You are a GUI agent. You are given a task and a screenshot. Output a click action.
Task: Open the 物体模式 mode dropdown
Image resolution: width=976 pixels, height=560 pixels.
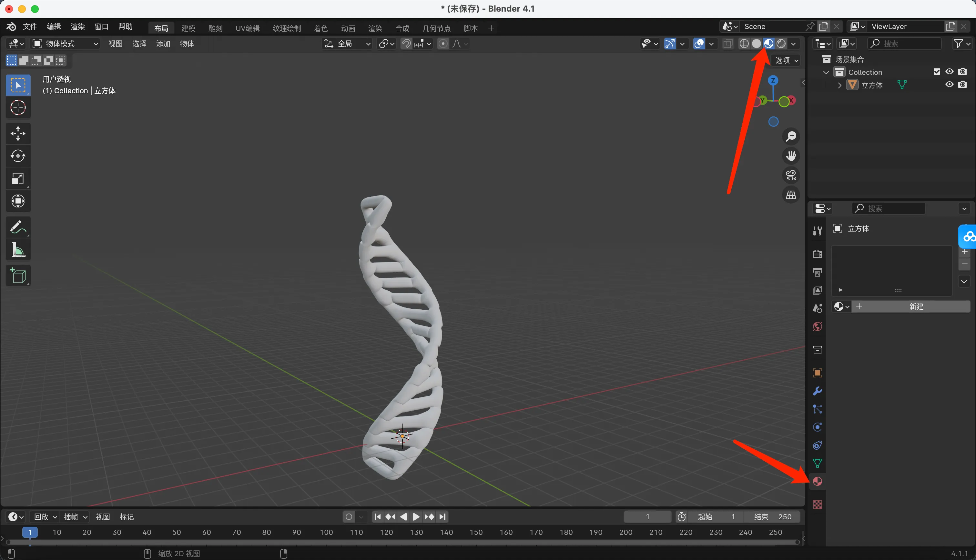coord(66,44)
